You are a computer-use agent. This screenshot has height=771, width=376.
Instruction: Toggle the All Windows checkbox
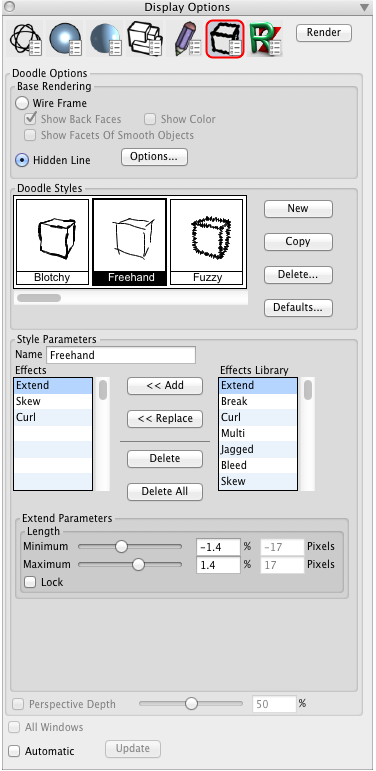[x=15, y=727]
